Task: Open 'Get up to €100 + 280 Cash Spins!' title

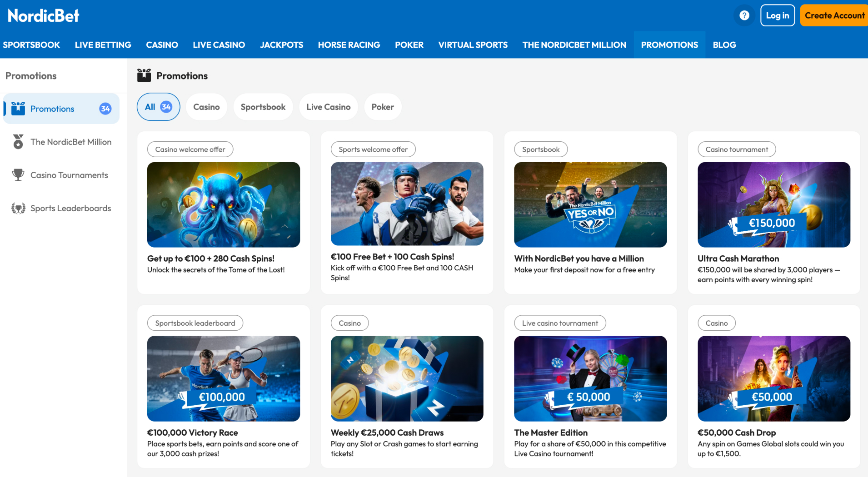Action: [x=211, y=258]
